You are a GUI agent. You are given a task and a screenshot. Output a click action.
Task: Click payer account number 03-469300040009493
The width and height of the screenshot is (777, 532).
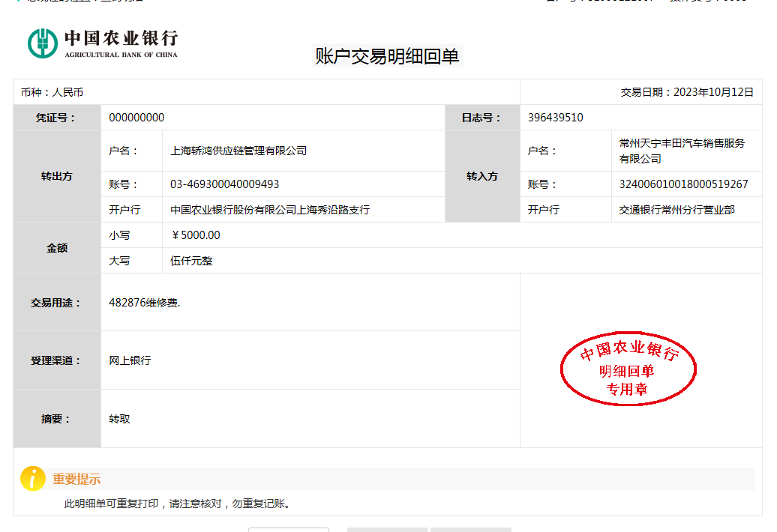pyautogui.click(x=225, y=184)
